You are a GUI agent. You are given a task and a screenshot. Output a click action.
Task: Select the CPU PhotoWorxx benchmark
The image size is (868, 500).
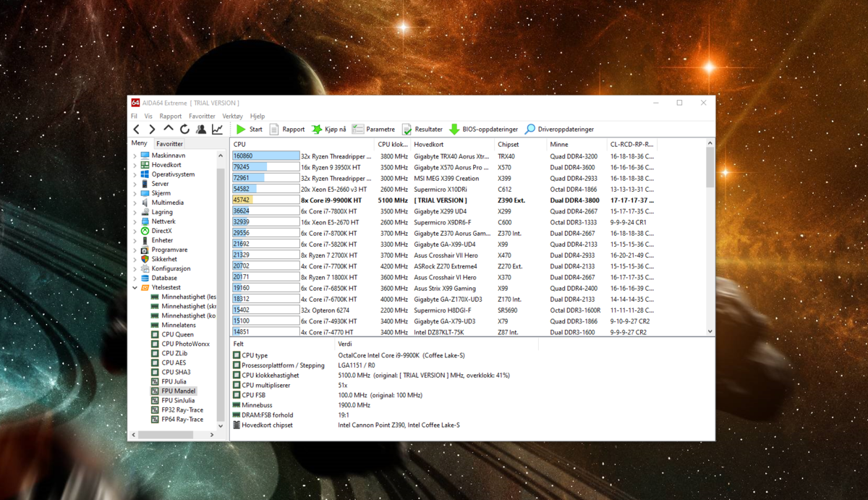click(x=179, y=344)
